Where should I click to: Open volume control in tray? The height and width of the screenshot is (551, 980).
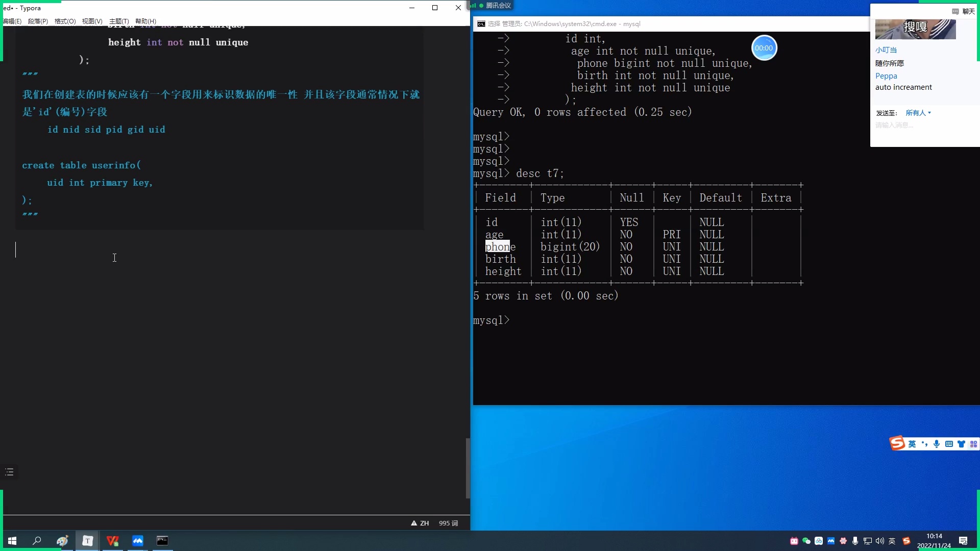[x=880, y=541]
